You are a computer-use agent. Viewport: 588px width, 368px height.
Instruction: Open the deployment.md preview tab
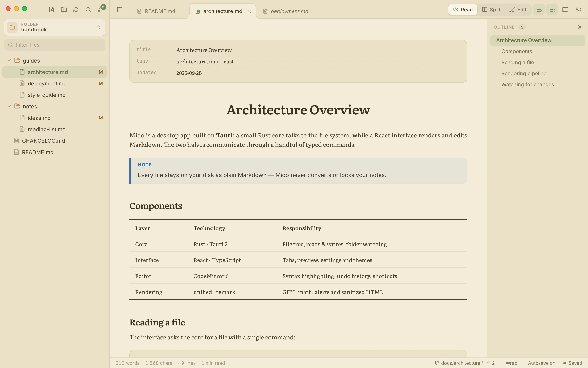point(286,11)
